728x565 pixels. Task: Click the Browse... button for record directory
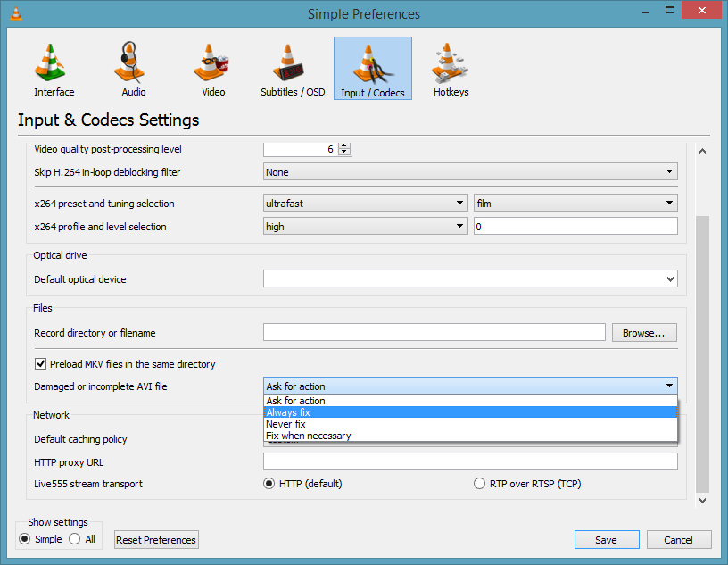click(644, 333)
